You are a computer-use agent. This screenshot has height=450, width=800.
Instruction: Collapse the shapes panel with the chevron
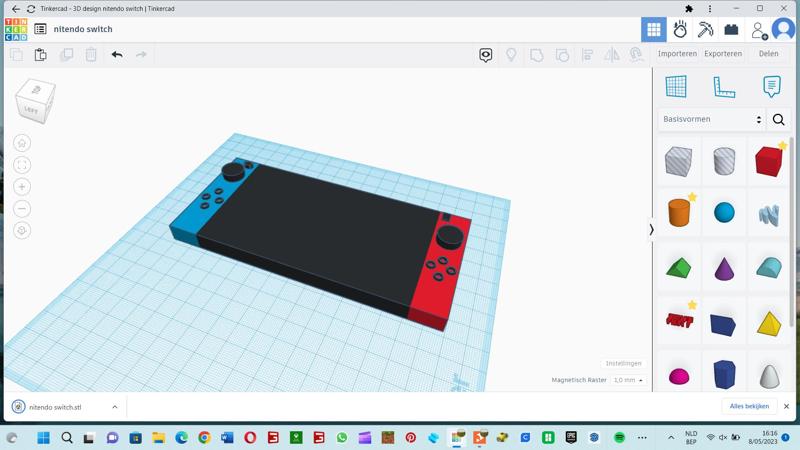coord(652,230)
